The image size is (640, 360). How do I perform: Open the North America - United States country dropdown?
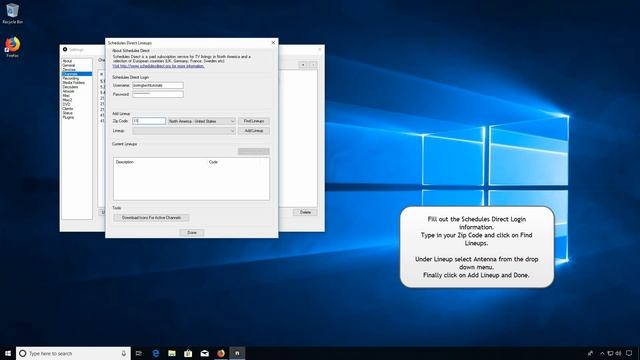[x=202, y=121]
